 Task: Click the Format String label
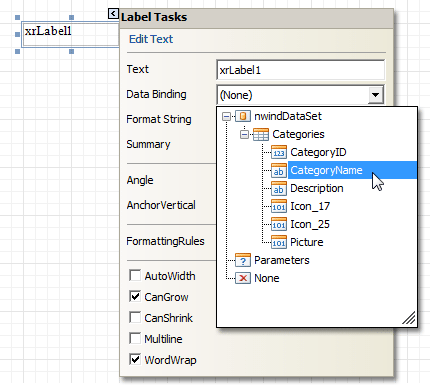(x=159, y=119)
